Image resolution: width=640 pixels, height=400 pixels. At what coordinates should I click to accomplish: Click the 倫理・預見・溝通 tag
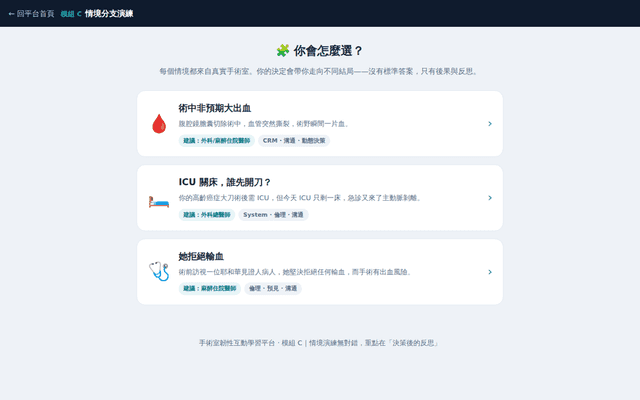pos(273,289)
